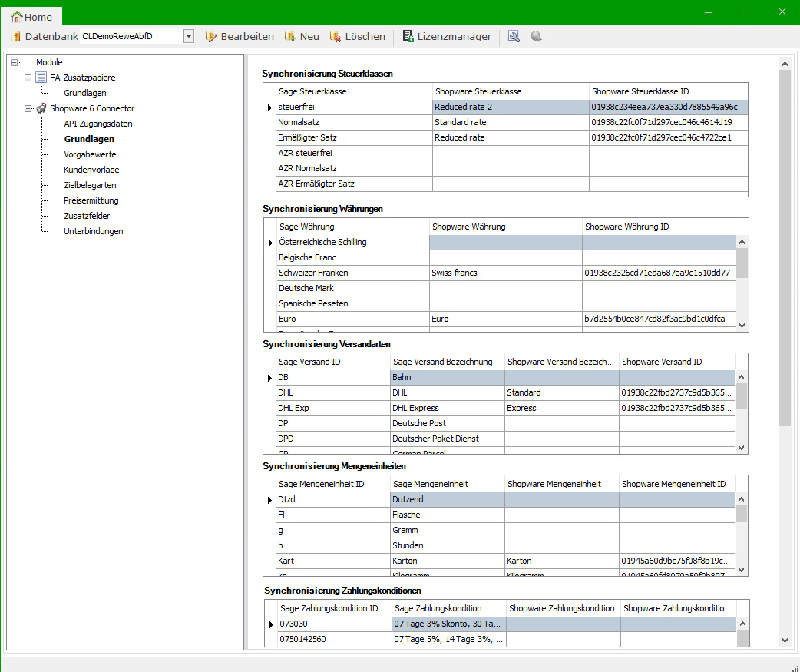Viewport: 800px width, 672px height.
Task: Click the Löschen delete icon
Action: click(335, 37)
